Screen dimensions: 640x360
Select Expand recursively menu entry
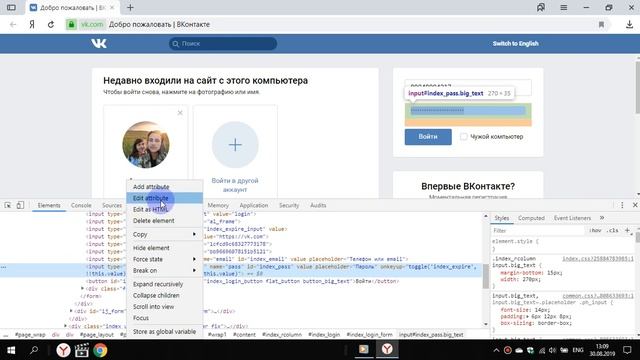tap(164, 284)
